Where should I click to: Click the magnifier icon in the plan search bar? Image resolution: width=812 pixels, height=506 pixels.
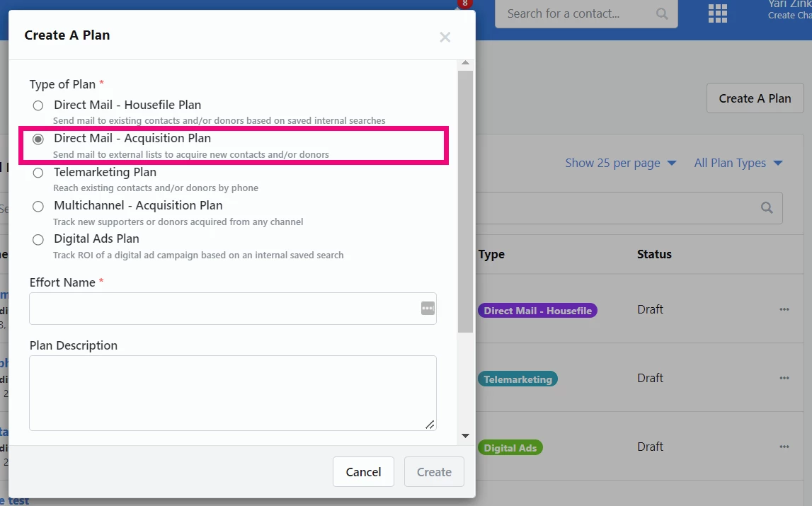(767, 207)
